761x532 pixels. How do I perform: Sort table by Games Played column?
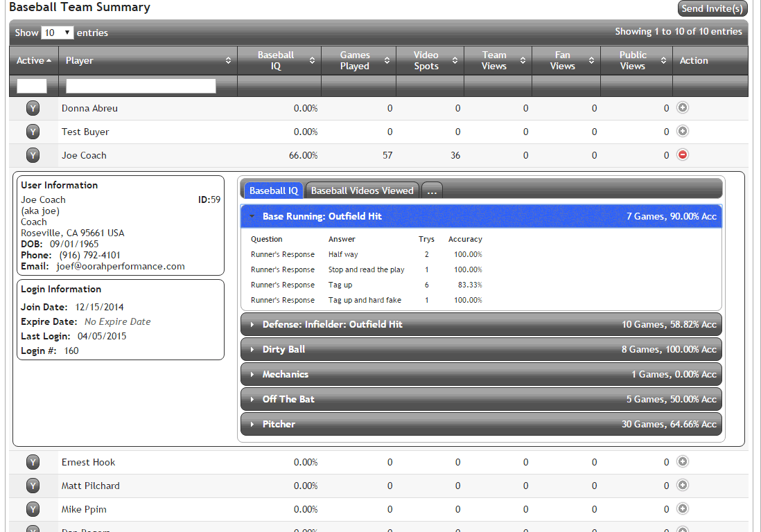coord(387,61)
